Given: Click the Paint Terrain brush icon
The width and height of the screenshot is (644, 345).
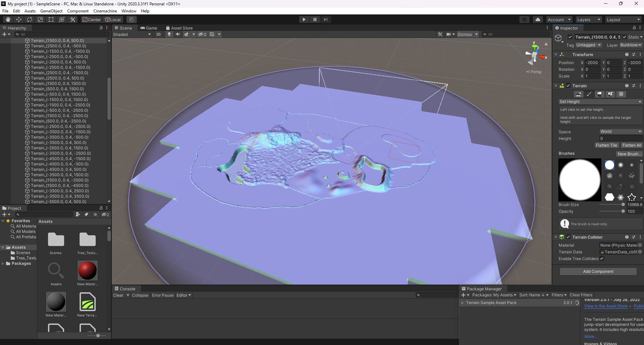Looking at the screenshot, I should (x=589, y=94).
